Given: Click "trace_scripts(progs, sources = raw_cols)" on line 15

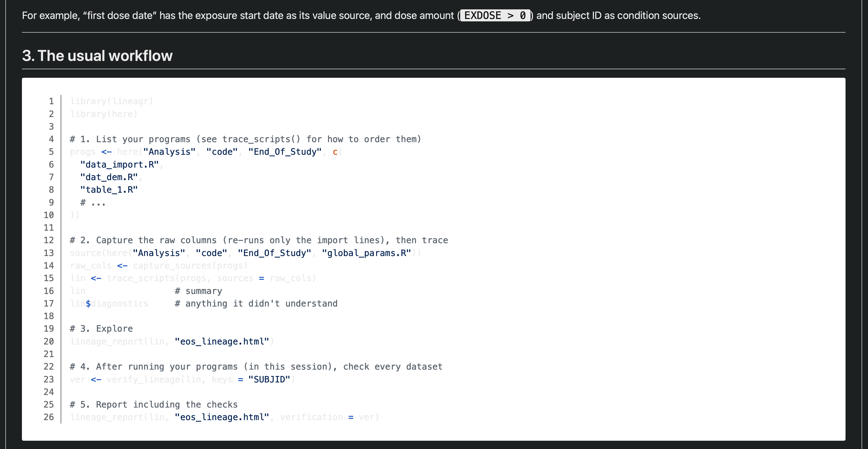Looking at the screenshot, I should point(211,278).
